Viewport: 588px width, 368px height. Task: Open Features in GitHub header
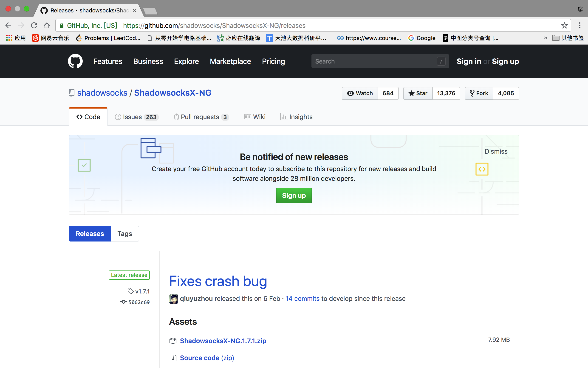point(108,61)
